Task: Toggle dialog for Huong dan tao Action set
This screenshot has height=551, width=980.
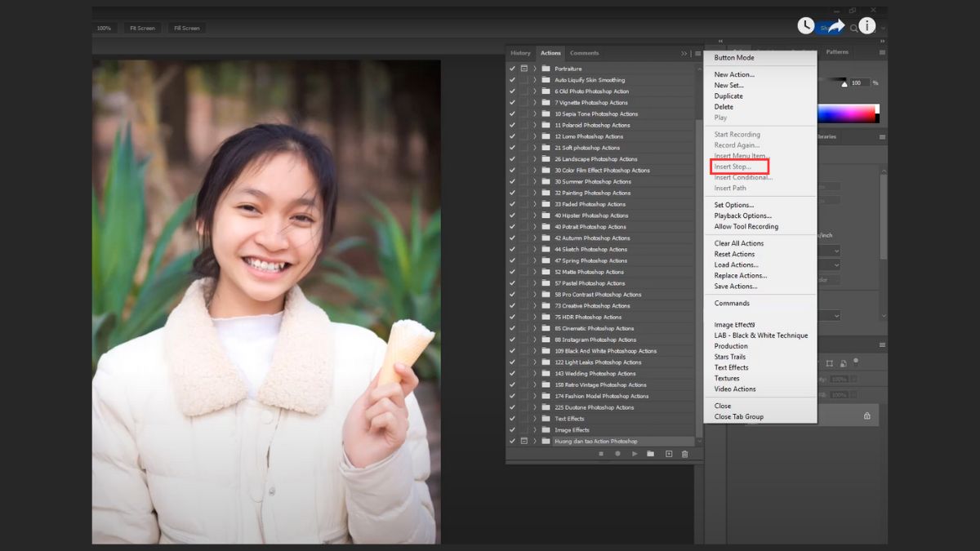Action: pos(523,441)
